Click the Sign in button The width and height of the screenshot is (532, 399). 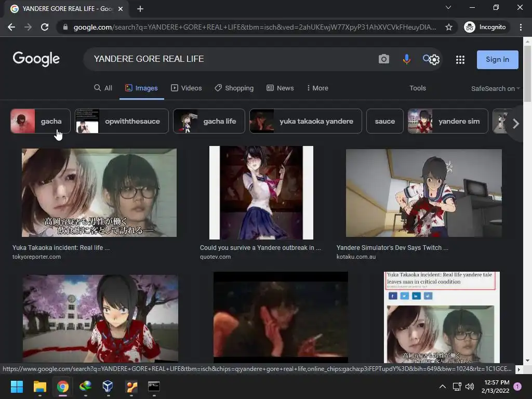[x=497, y=59]
